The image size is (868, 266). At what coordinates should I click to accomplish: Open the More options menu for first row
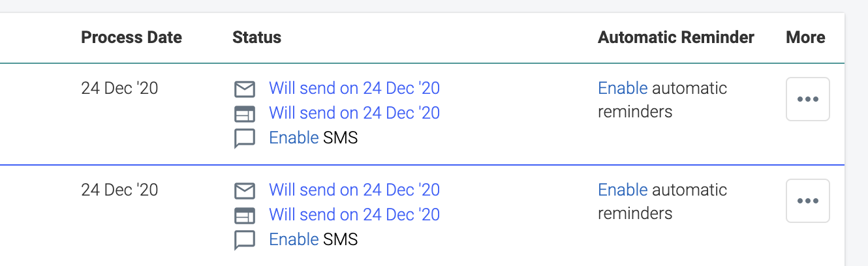tap(807, 99)
